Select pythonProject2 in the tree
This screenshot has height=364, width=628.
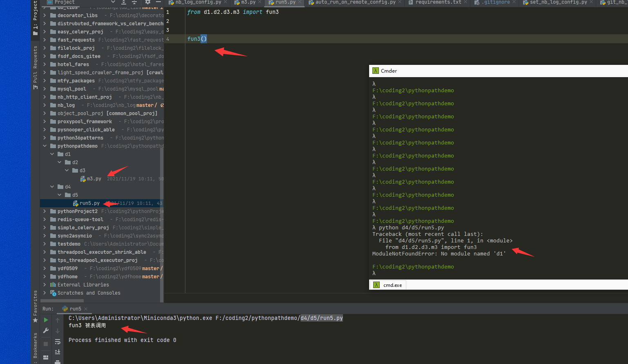click(78, 211)
